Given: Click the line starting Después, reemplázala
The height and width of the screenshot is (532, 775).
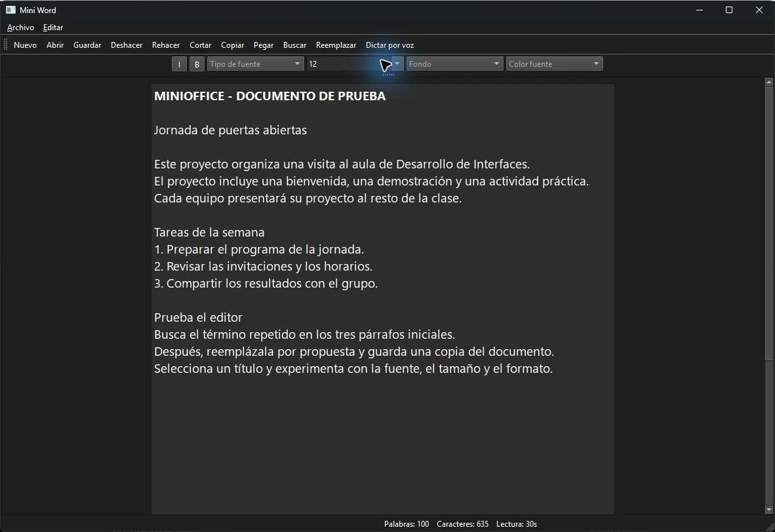Looking at the screenshot, I should (354, 352).
